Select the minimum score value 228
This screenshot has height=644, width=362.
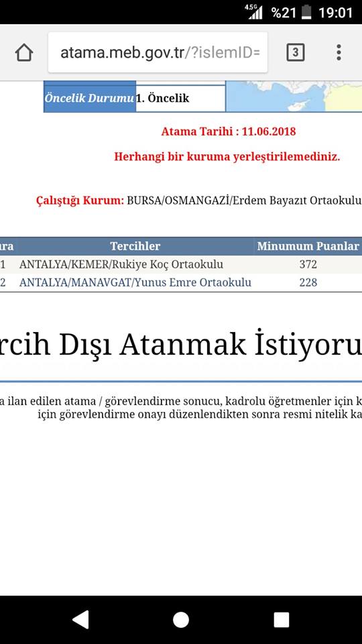point(308,282)
